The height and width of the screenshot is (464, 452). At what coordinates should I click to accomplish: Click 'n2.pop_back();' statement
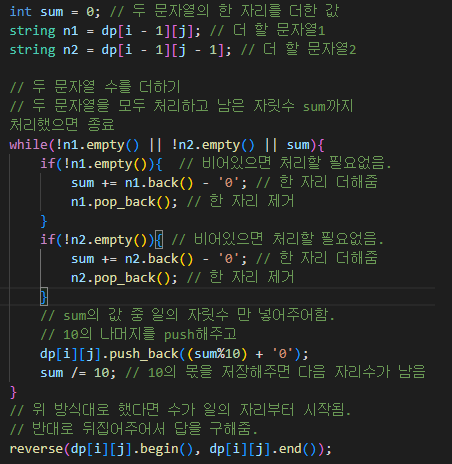(124, 278)
